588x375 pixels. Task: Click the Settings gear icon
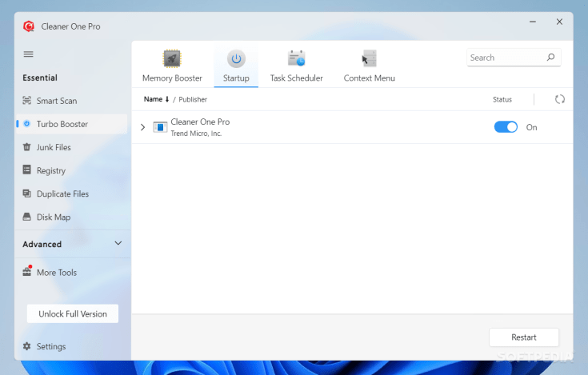click(27, 346)
